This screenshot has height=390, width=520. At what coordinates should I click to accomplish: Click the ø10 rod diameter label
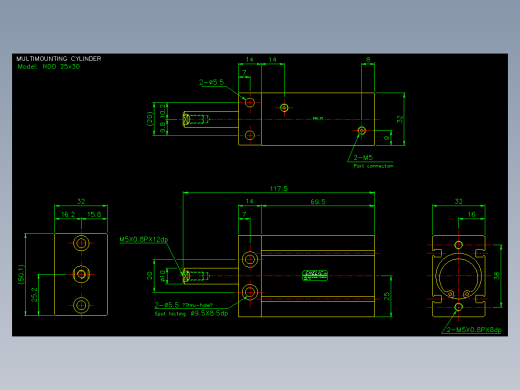point(163,276)
